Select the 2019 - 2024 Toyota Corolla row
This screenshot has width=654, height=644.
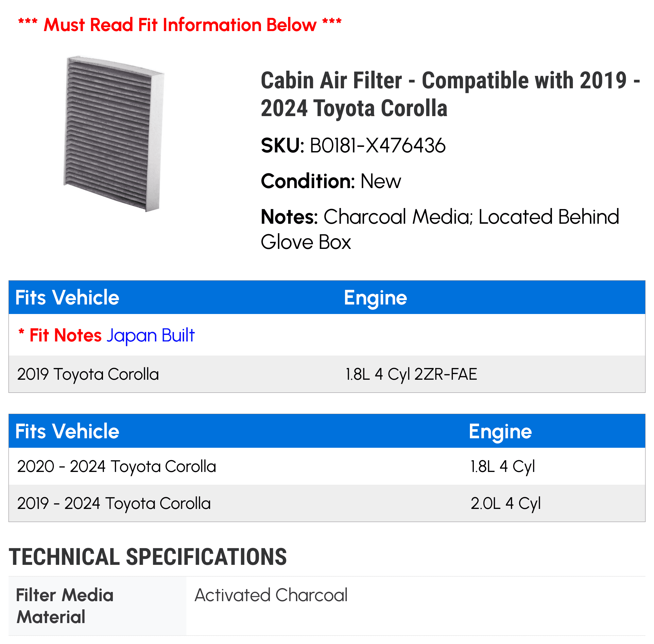point(327,503)
